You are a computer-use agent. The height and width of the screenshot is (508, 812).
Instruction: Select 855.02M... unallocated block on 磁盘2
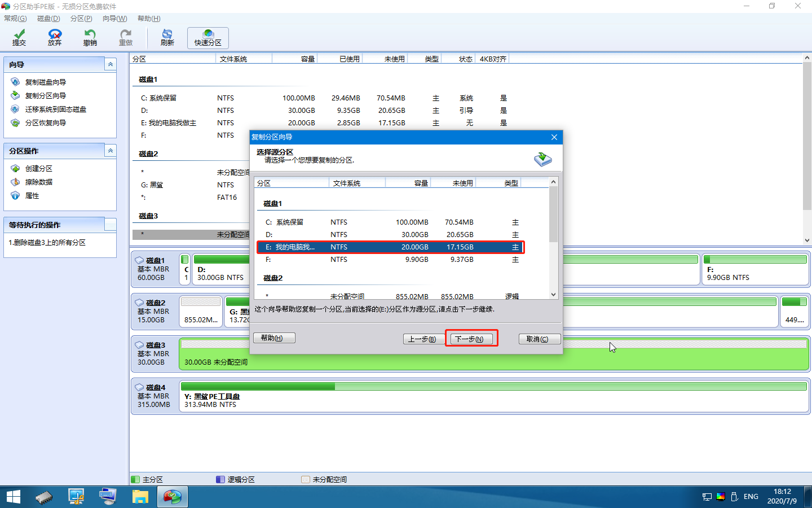point(201,312)
